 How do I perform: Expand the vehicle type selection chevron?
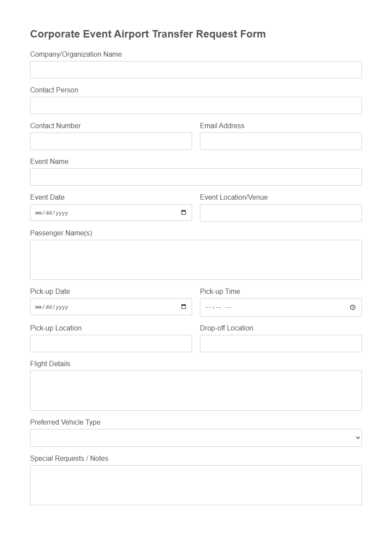[x=356, y=438]
